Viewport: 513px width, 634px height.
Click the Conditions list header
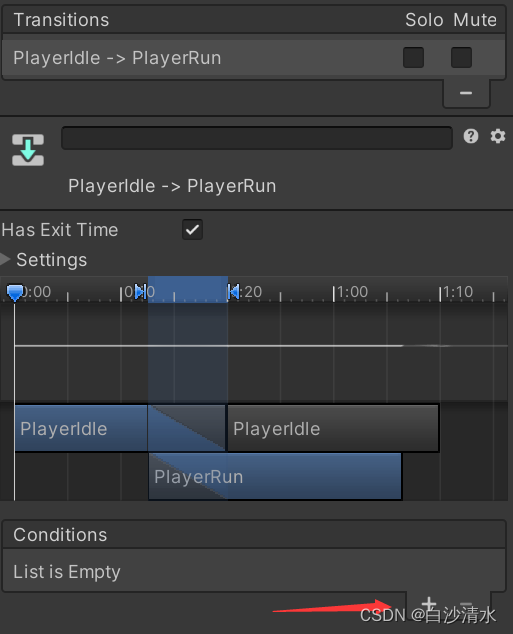[253, 535]
